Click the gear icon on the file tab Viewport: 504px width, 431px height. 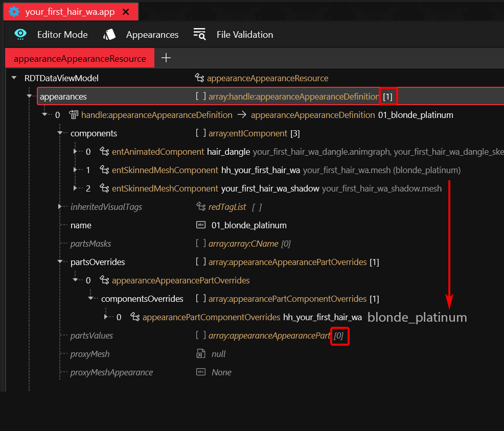14,12
